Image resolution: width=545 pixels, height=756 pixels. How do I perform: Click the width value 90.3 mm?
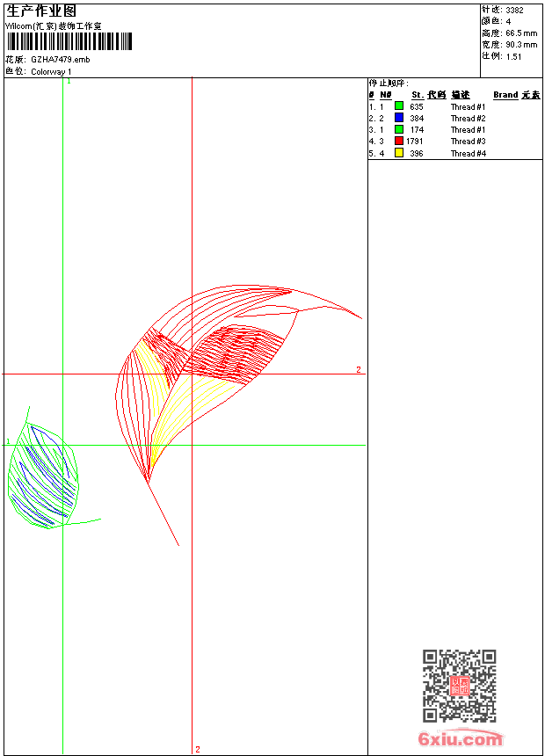coord(521,44)
